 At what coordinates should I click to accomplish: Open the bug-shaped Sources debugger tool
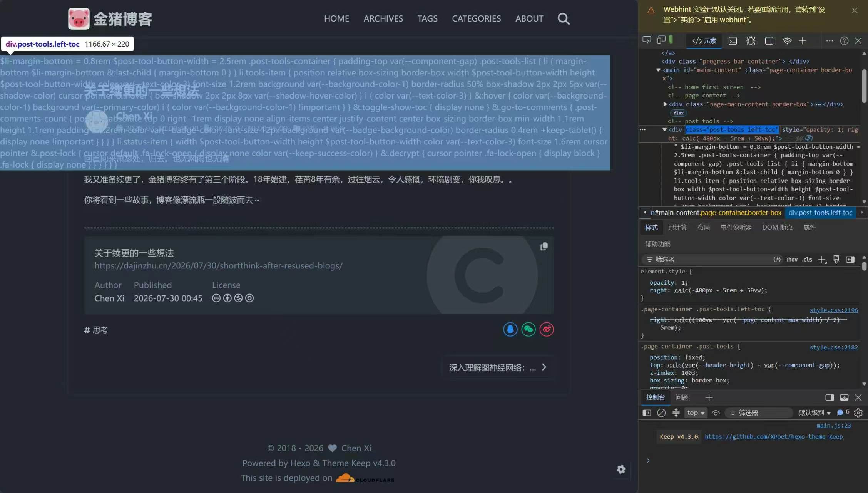pyautogui.click(x=751, y=41)
